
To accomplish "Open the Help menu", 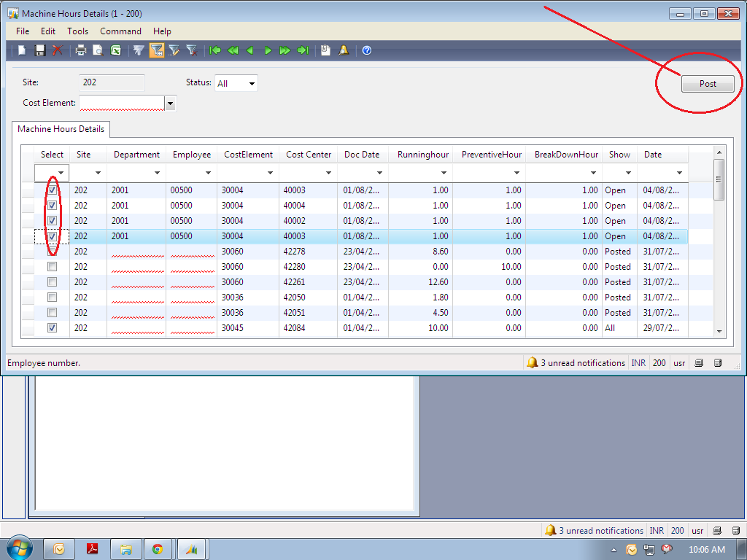I will (162, 31).
